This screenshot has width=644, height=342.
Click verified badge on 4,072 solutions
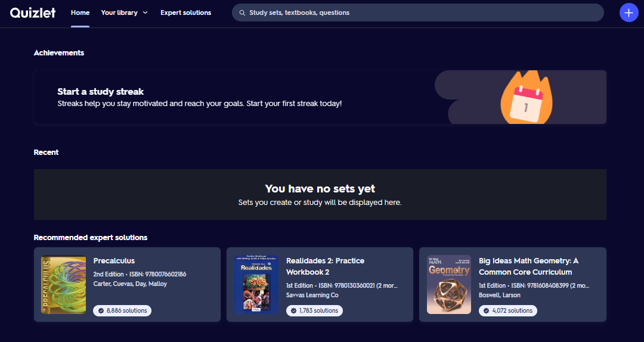coord(487,311)
